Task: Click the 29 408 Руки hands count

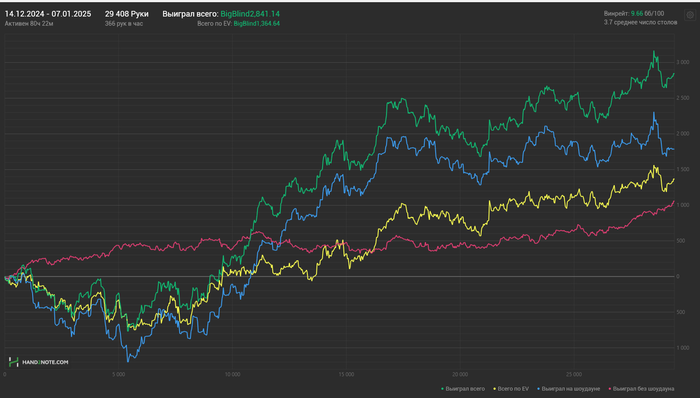Action: 127,14
